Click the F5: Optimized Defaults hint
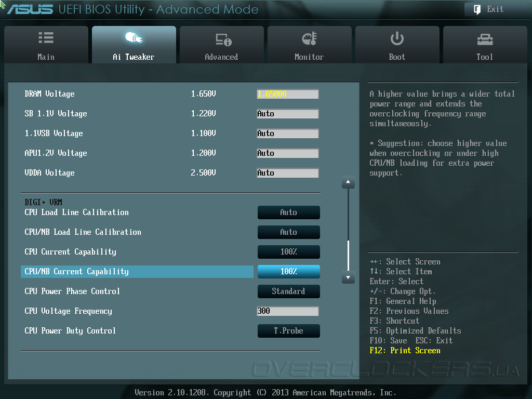The height and width of the screenshot is (399, 532). (415, 331)
